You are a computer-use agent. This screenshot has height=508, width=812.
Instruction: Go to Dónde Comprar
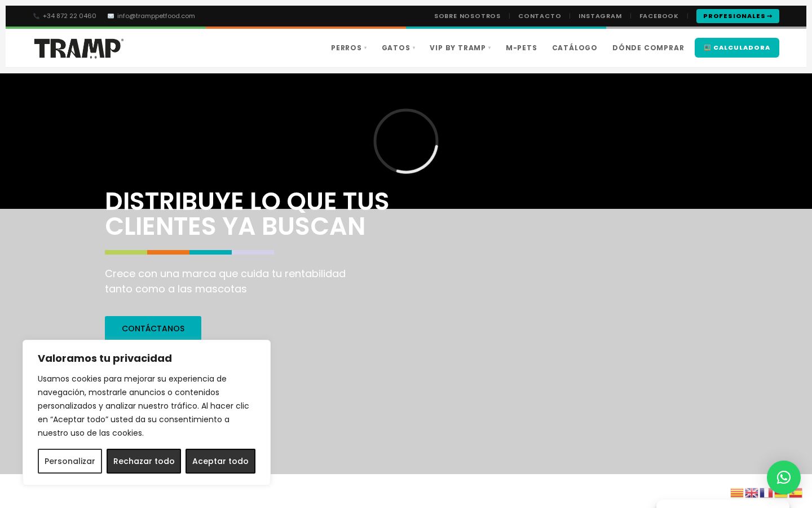coord(648,47)
